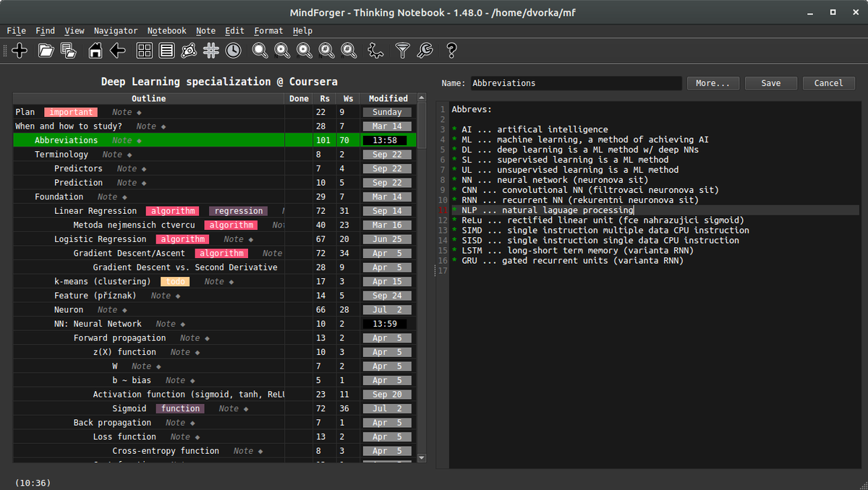Click the 'Sunday' modified cell

pos(388,112)
